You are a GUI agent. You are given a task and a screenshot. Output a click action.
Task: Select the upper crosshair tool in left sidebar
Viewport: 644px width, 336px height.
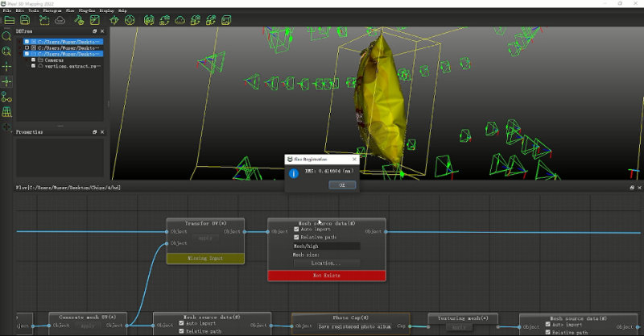[6, 67]
